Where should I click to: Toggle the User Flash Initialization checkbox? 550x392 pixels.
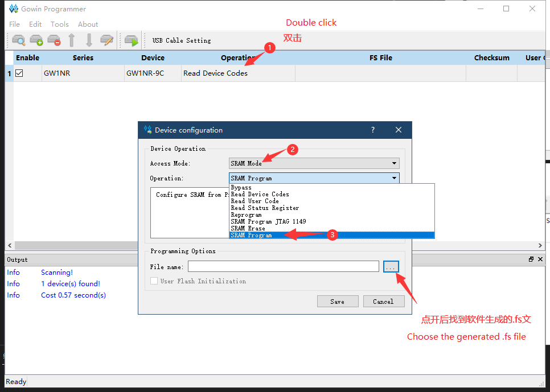point(154,281)
